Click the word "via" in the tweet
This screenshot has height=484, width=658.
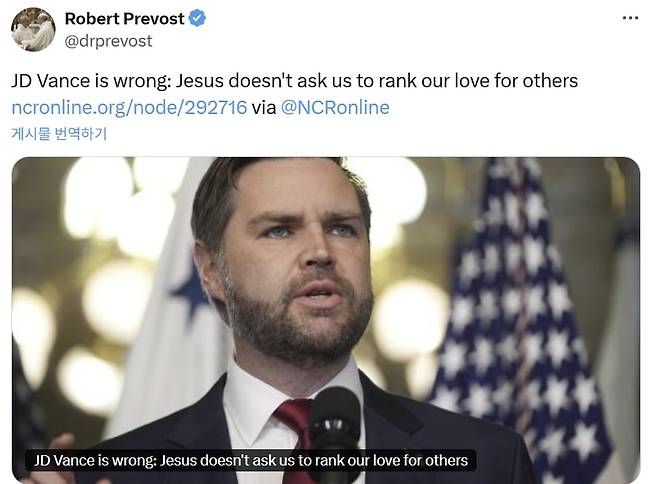264,107
